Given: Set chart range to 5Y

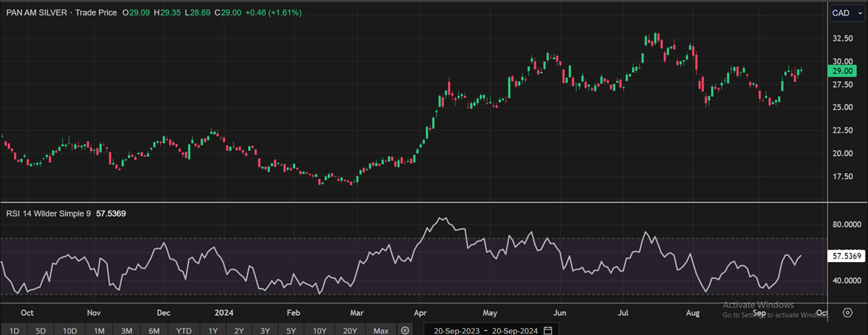Looking at the screenshot, I should coord(291,331).
